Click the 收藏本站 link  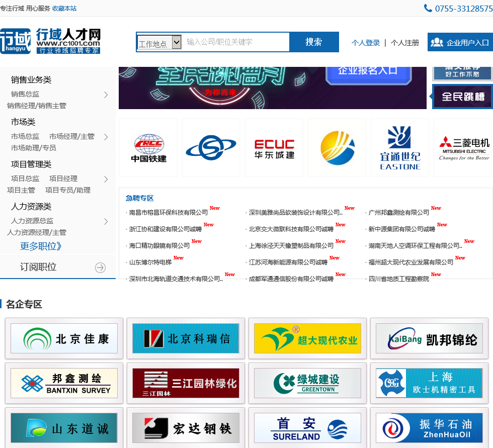(64, 9)
